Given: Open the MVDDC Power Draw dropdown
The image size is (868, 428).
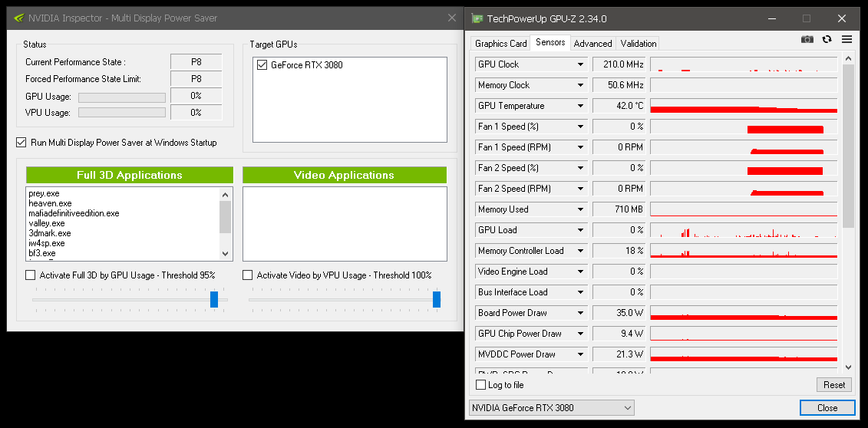Looking at the screenshot, I should [580, 355].
